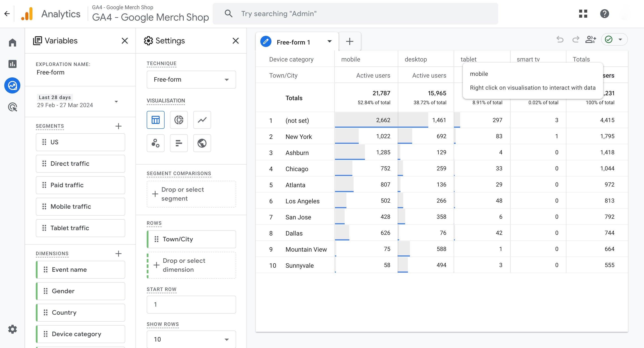This screenshot has height=348, width=644.
Task: Select the scatter plot visualisation
Action: [155, 143]
